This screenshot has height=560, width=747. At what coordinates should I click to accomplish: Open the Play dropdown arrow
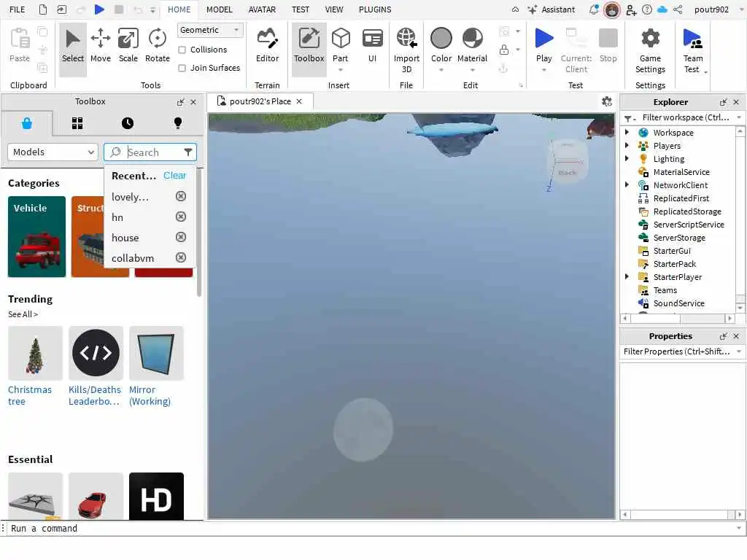click(x=543, y=70)
